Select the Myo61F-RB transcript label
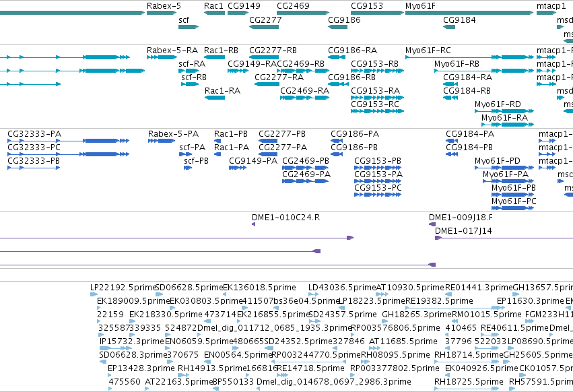Image resolution: width=573 pixels, height=392 pixels. click(x=457, y=63)
